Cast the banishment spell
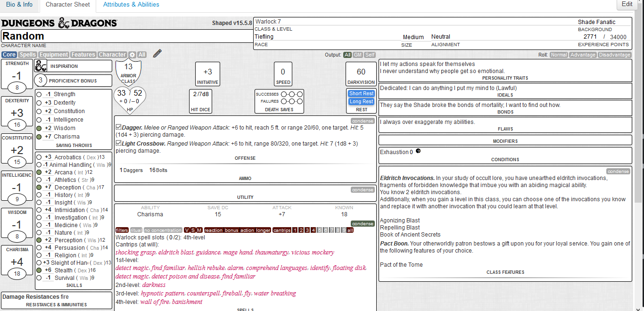The image size is (644, 311). [187, 302]
